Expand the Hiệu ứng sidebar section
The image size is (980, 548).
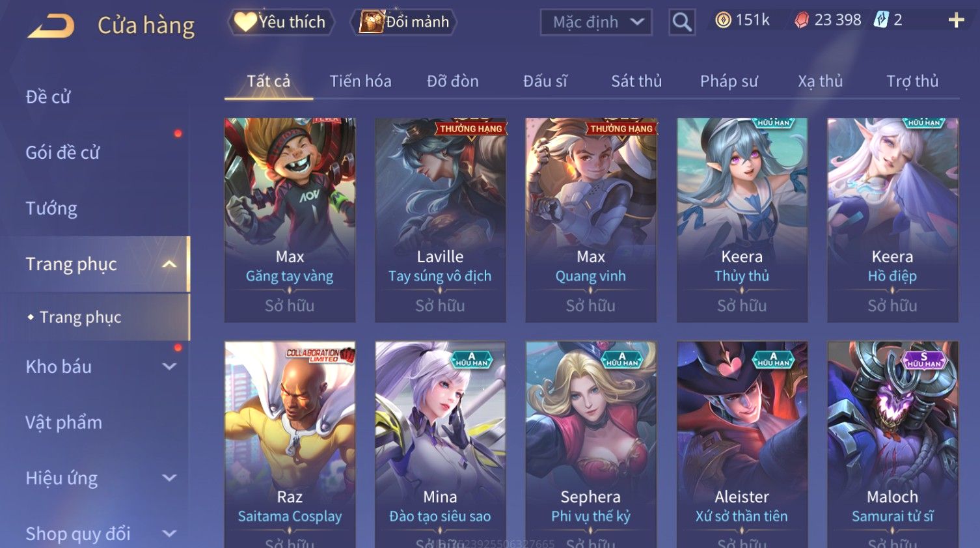[169, 478]
